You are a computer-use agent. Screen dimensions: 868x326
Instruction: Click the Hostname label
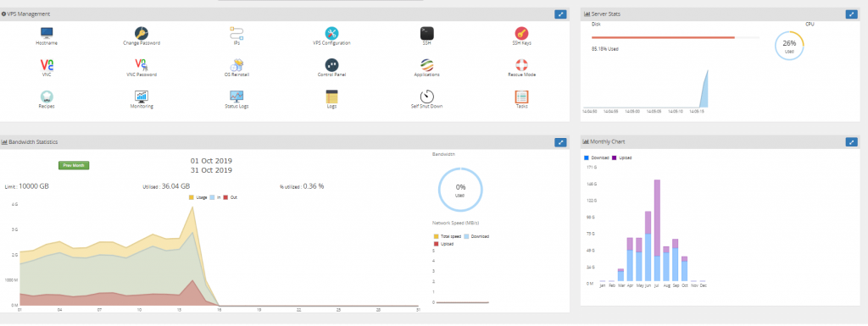(47, 43)
